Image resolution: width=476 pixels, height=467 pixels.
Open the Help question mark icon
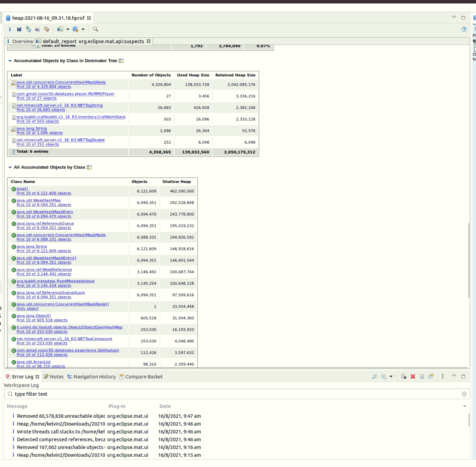464,29
